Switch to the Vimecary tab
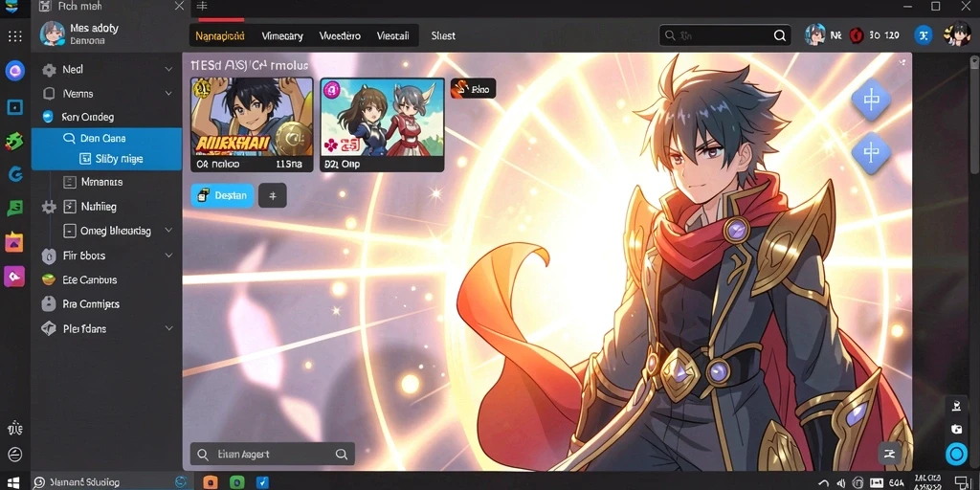The height and width of the screenshot is (490, 980). tap(282, 35)
